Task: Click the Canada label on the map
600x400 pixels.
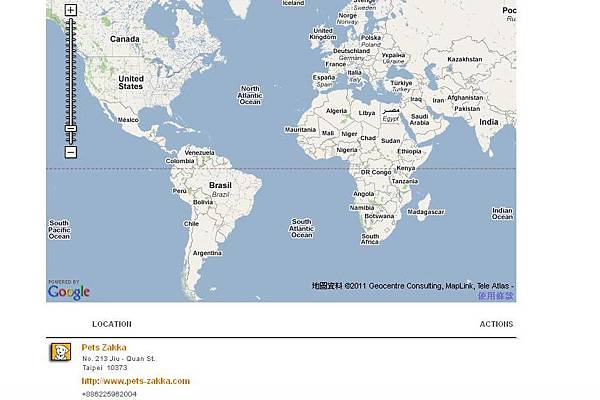Action: pyautogui.click(x=125, y=39)
